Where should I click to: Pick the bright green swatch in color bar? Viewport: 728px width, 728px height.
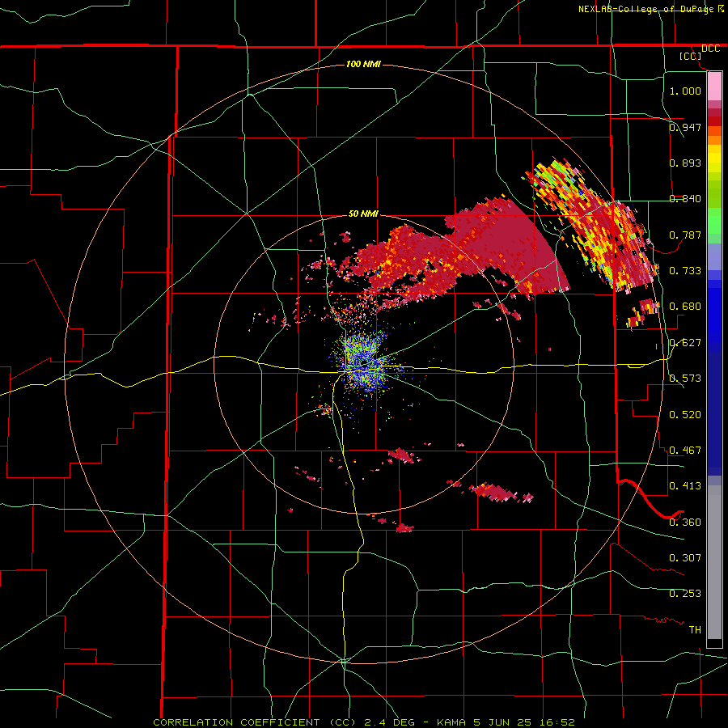(x=714, y=221)
